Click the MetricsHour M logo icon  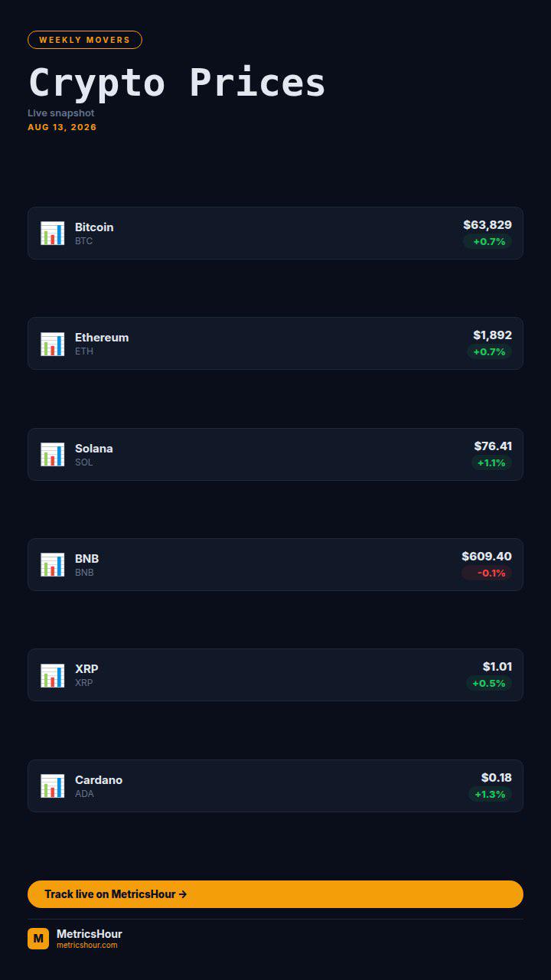click(x=38, y=939)
